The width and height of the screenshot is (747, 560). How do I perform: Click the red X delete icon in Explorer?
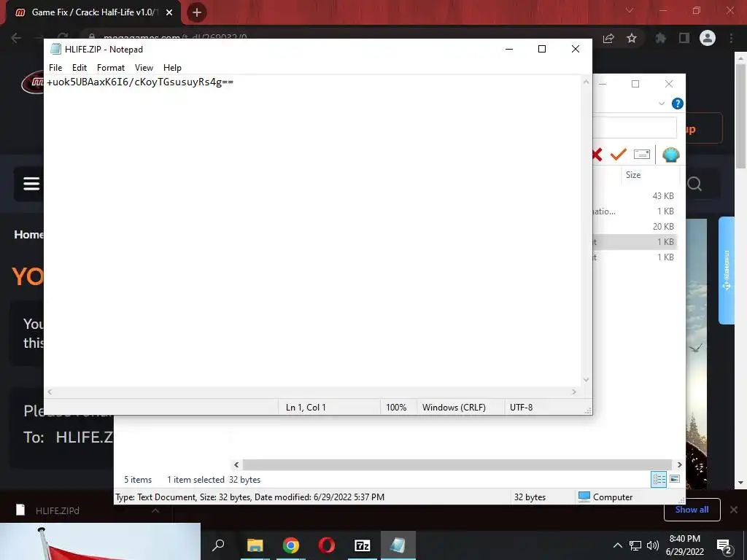tap(597, 155)
